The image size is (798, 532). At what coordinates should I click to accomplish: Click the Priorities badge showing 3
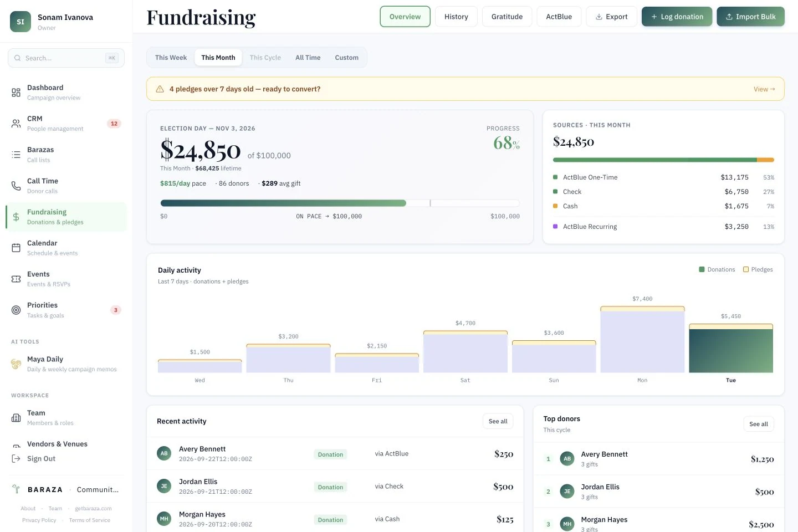click(x=115, y=310)
